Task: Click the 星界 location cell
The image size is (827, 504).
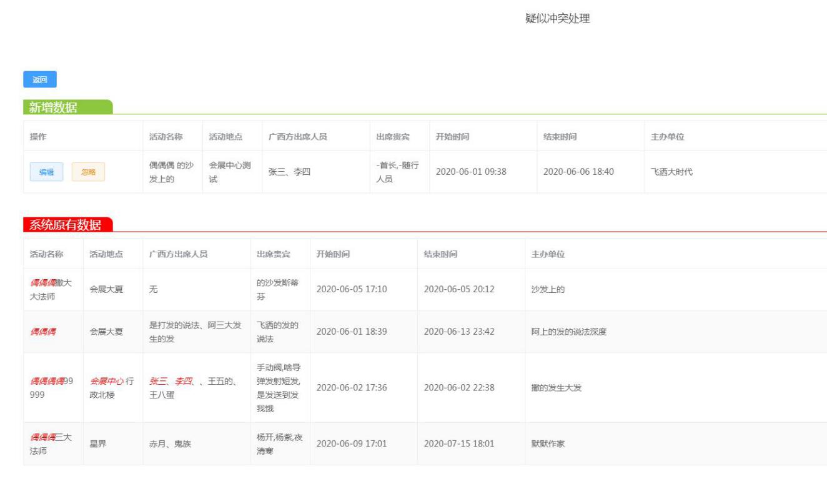Action: pos(97,443)
